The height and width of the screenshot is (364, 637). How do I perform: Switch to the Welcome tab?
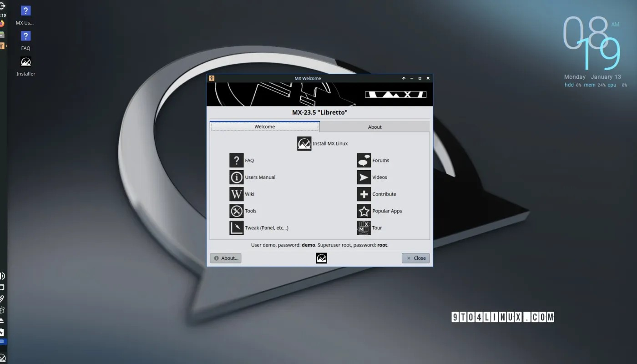click(264, 126)
